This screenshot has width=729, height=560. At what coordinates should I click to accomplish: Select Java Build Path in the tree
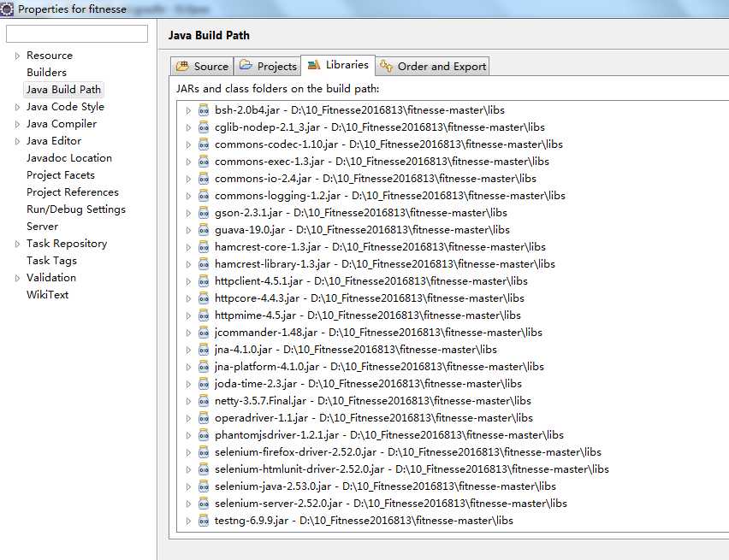click(63, 89)
